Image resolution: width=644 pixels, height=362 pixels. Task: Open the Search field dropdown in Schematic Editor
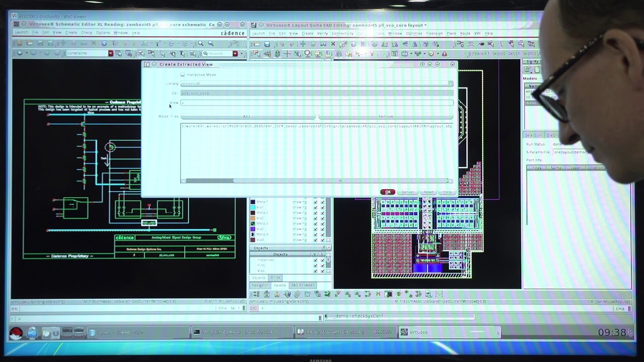(x=235, y=53)
